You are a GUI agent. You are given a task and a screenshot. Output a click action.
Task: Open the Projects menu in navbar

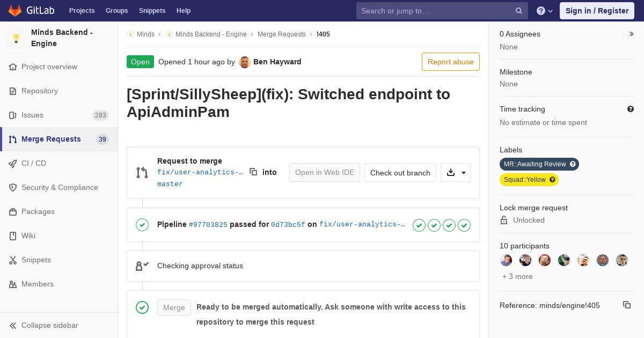[82, 11]
